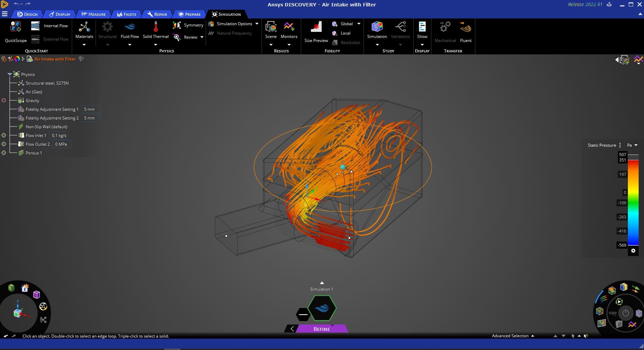Click the 507 legend maximum value
This screenshot has width=644, height=350.
pyautogui.click(x=623, y=155)
